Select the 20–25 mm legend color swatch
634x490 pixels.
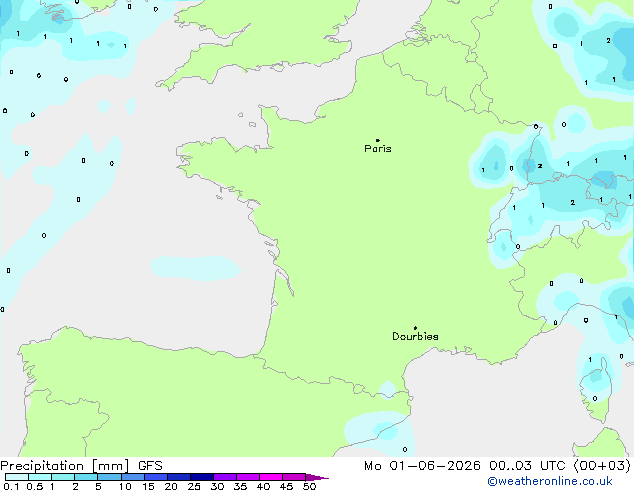[x=179, y=477]
